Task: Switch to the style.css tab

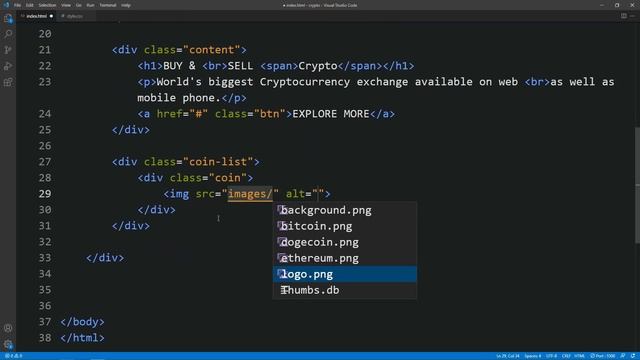Action: 75,16
